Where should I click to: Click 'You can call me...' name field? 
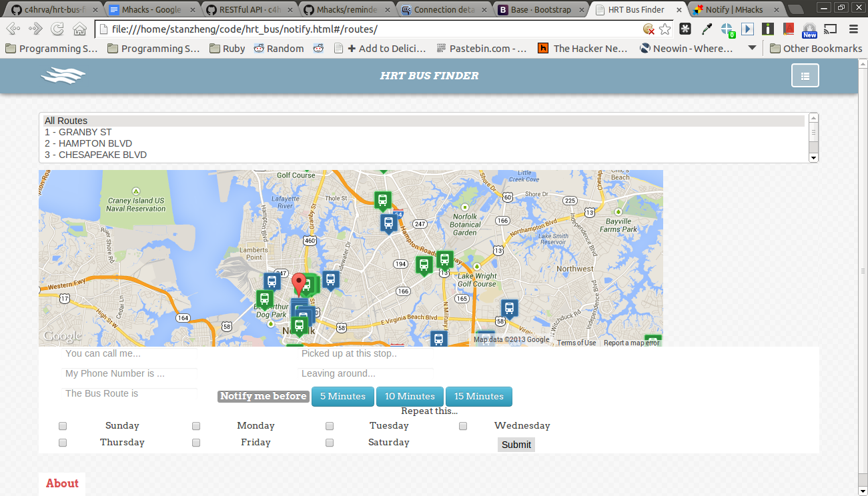pos(129,354)
